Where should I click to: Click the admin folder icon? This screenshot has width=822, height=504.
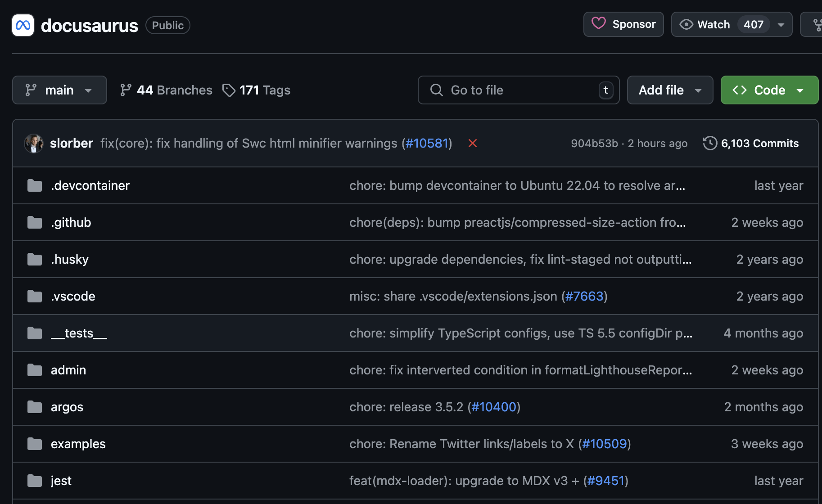pos(35,370)
